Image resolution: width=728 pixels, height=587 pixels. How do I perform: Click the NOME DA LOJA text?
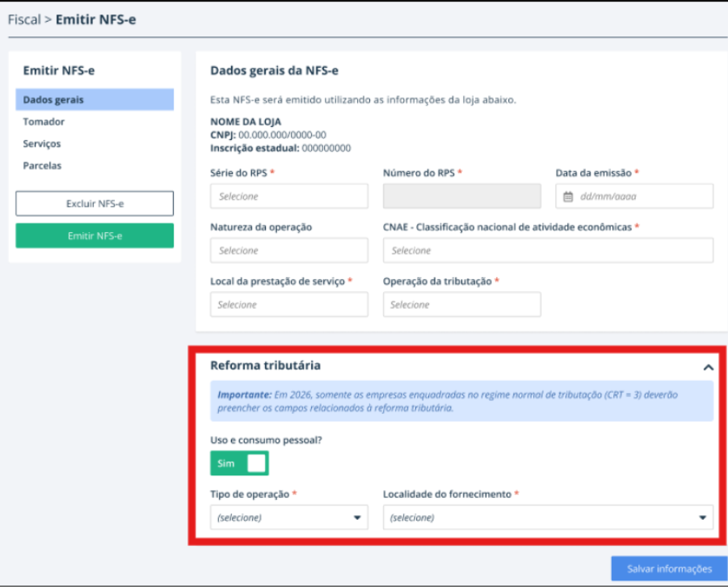[246, 122]
